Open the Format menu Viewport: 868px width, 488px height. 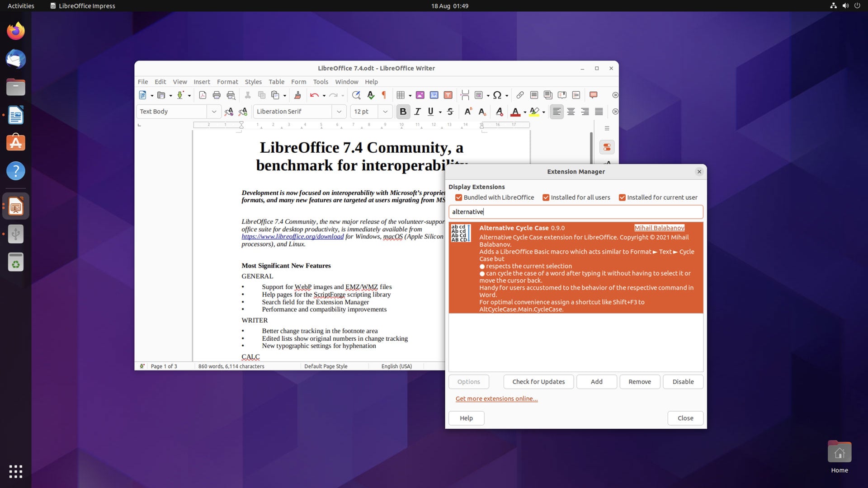pyautogui.click(x=227, y=82)
